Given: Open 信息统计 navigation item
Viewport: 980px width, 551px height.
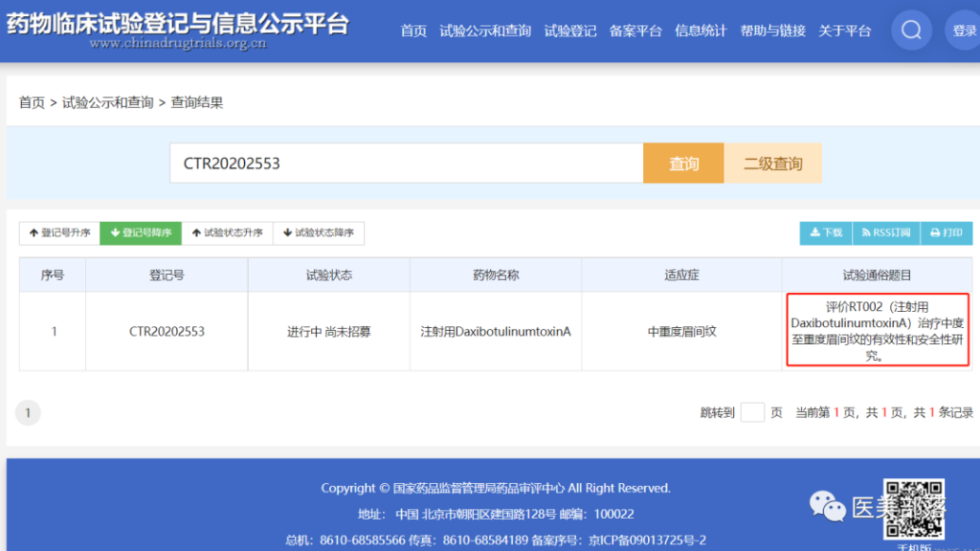Looking at the screenshot, I should (701, 31).
